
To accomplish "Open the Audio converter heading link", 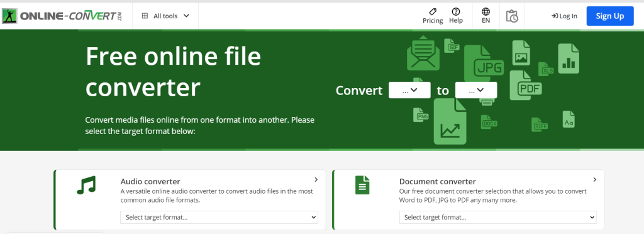I will 150,181.
